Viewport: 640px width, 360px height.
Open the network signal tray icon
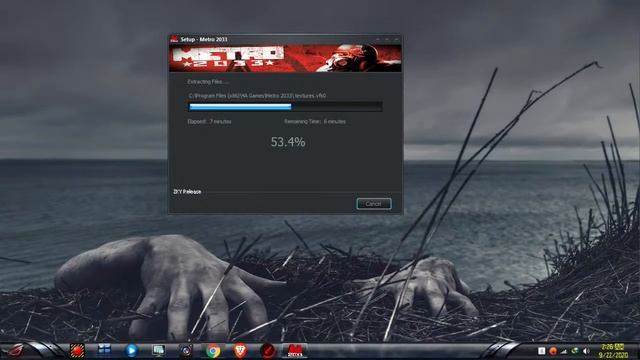[564, 351]
